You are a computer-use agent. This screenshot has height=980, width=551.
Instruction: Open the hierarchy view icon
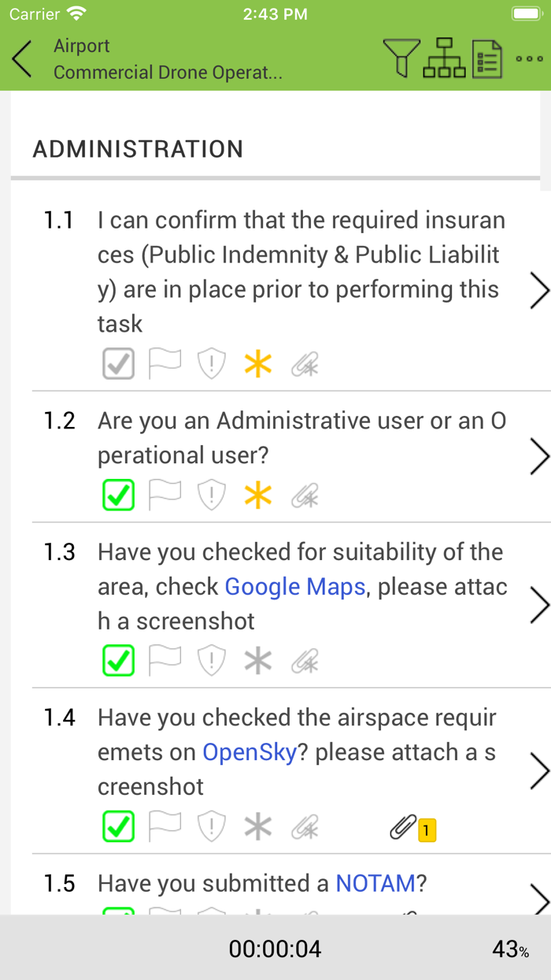[x=446, y=58]
